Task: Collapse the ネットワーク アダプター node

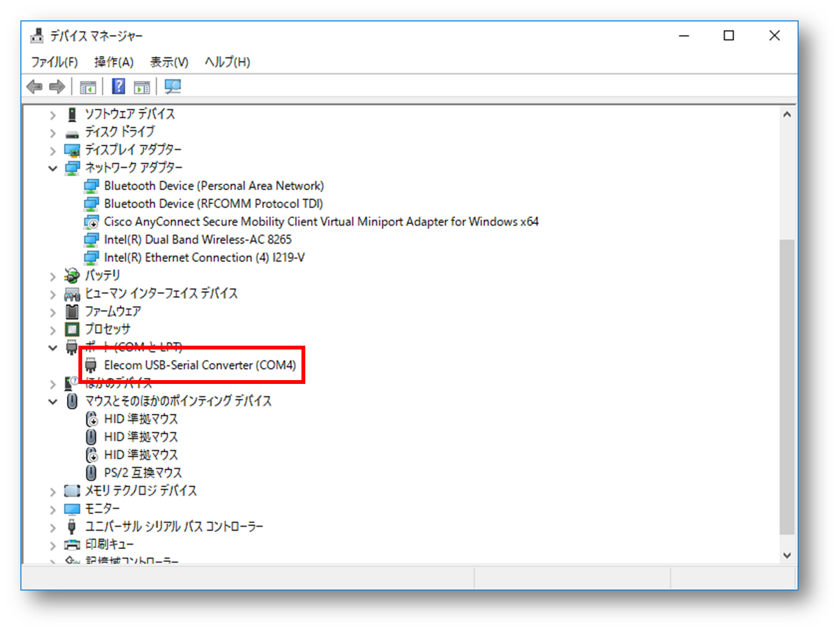Action: click(x=53, y=168)
